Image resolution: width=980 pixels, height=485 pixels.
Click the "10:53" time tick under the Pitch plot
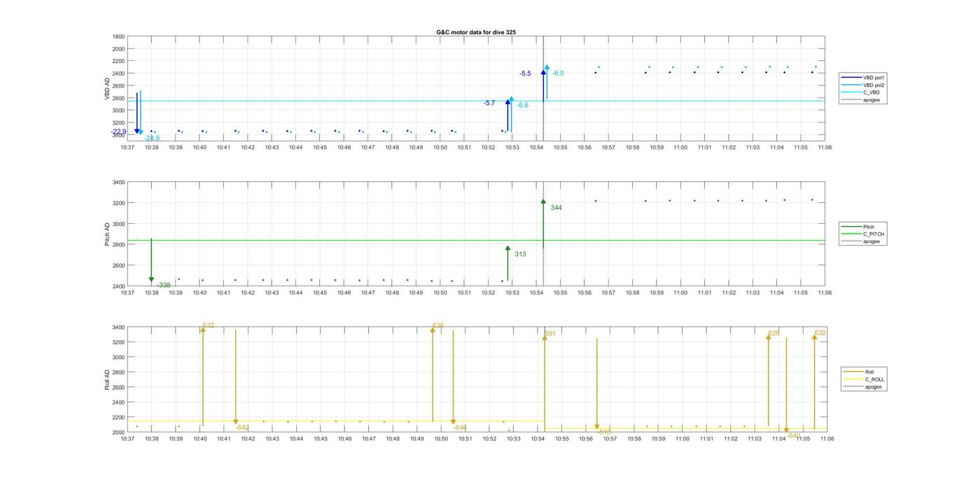point(512,293)
